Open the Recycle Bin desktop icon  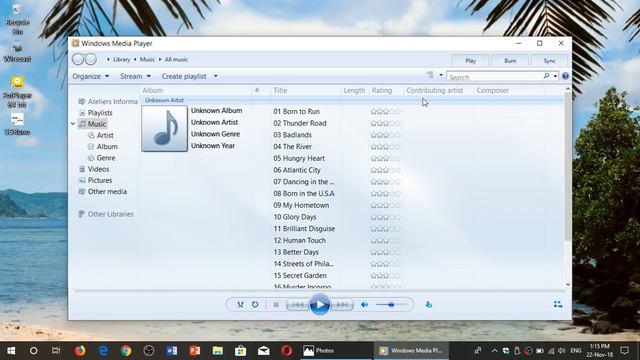tap(17, 18)
